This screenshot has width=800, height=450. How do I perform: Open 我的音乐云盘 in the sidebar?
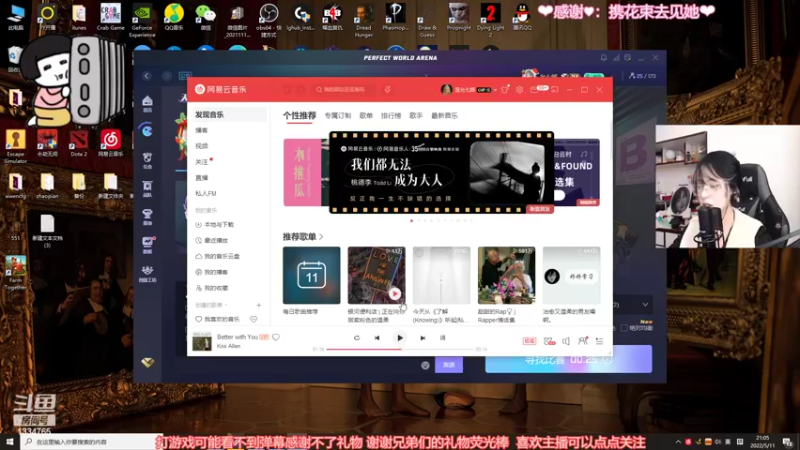(x=217, y=256)
